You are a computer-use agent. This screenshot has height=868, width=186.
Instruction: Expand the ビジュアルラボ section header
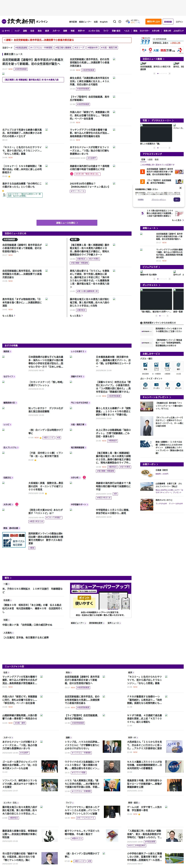pos(162,267)
